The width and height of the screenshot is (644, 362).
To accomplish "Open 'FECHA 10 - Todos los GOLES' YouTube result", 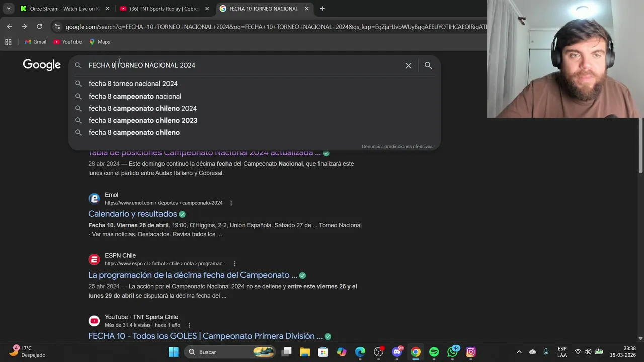I will click(x=205, y=336).
